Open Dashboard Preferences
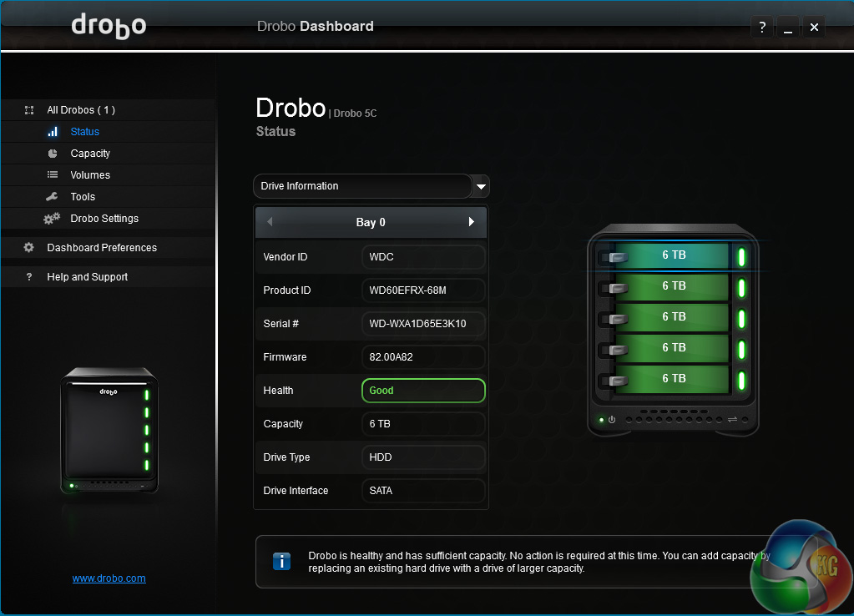Screen dimensions: 854x616 (x=102, y=247)
